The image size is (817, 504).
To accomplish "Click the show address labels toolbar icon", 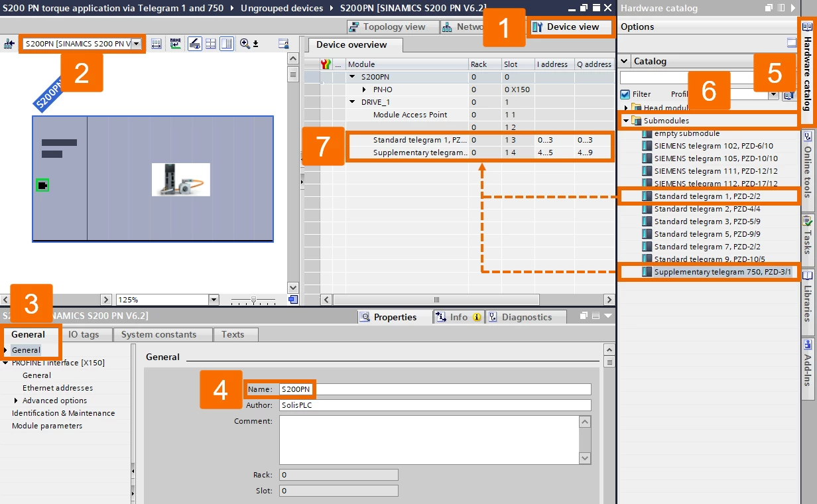I will 157,44.
